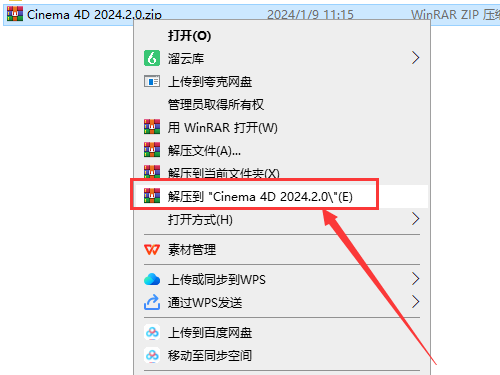Screen dimensions: 500x375
Task: Expand the 打开方式(H) submenu arrow
Action: 415,219
